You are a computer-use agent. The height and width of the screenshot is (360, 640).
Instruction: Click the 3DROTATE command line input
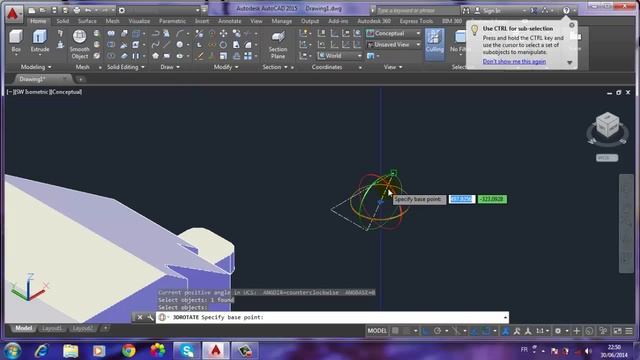click(331, 317)
